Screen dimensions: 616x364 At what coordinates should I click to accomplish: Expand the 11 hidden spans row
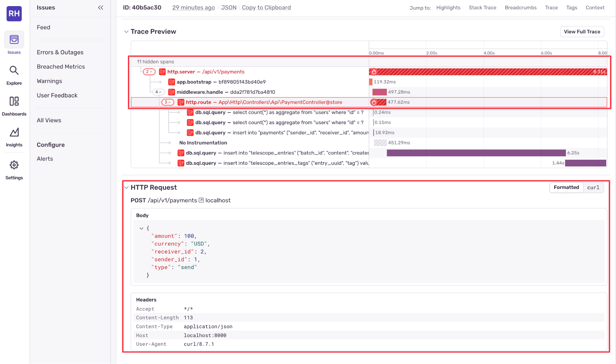click(156, 62)
